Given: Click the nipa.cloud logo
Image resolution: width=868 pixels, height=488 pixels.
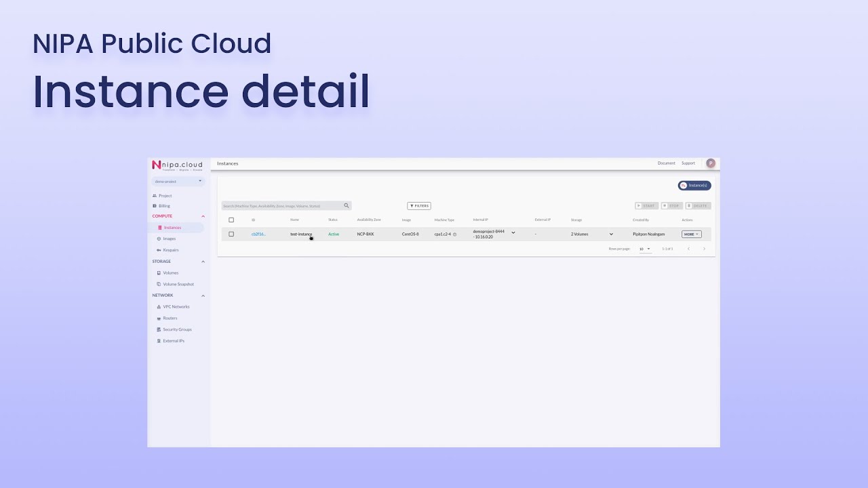Looking at the screenshot, I should (177, 165).
